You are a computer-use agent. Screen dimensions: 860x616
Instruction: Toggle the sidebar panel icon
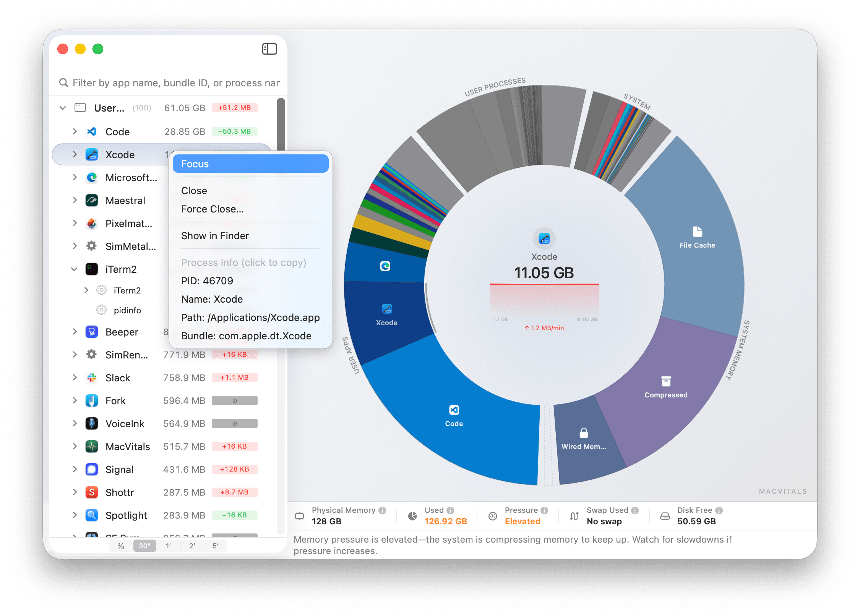269,49
